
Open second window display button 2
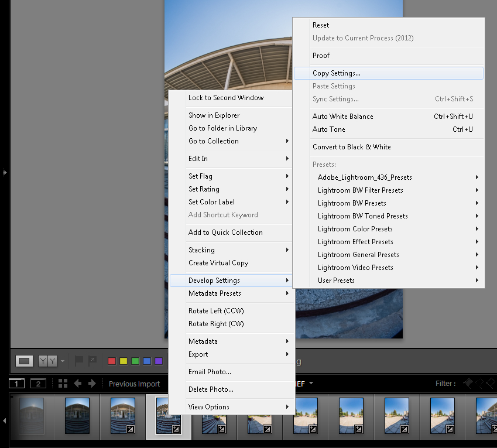[x=38, y=384]
